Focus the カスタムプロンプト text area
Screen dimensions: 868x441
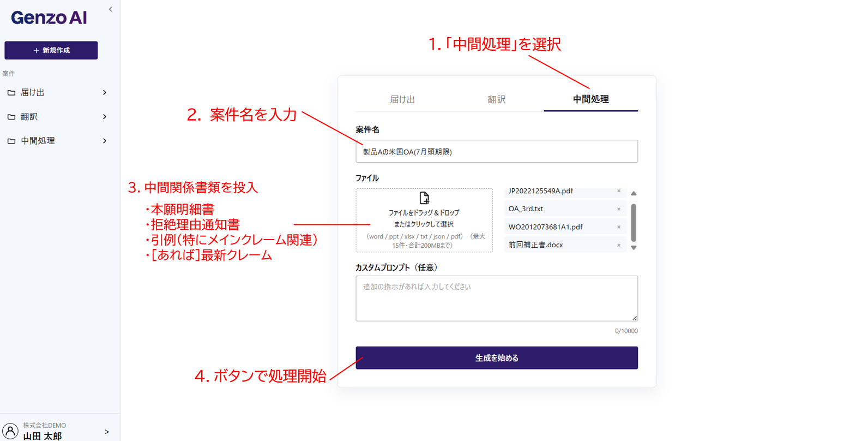(497, 299)
